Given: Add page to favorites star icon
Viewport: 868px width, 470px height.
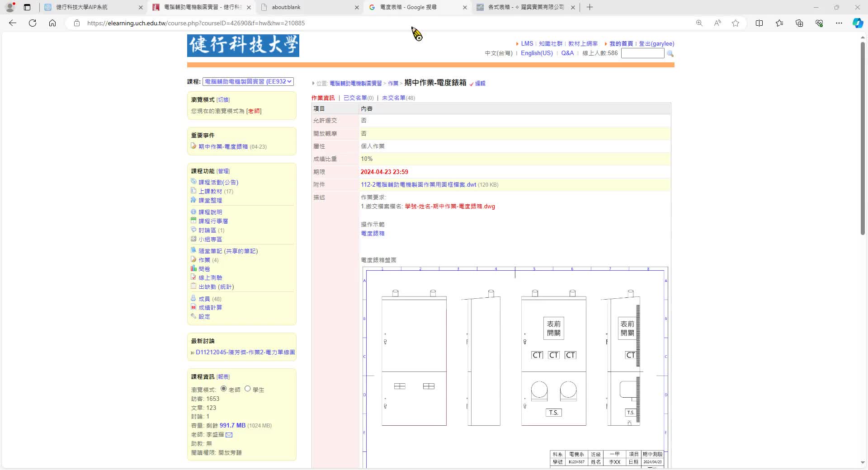Looking at the screenshot, I should click(736, 23).
